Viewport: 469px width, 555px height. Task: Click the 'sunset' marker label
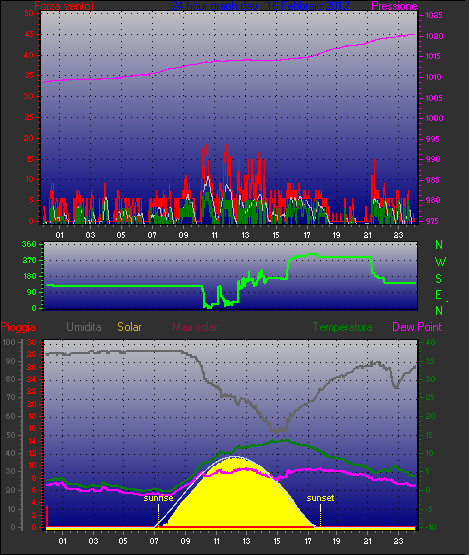(320, 498)
